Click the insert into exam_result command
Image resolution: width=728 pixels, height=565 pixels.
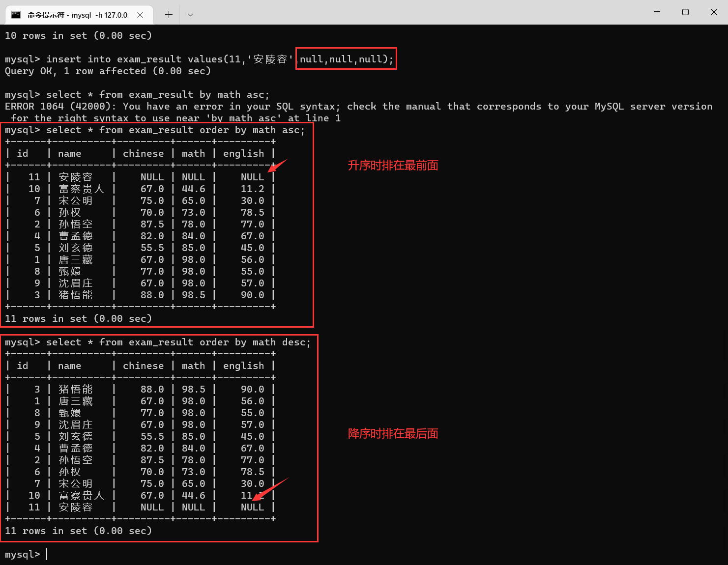(x=199, y=59)
